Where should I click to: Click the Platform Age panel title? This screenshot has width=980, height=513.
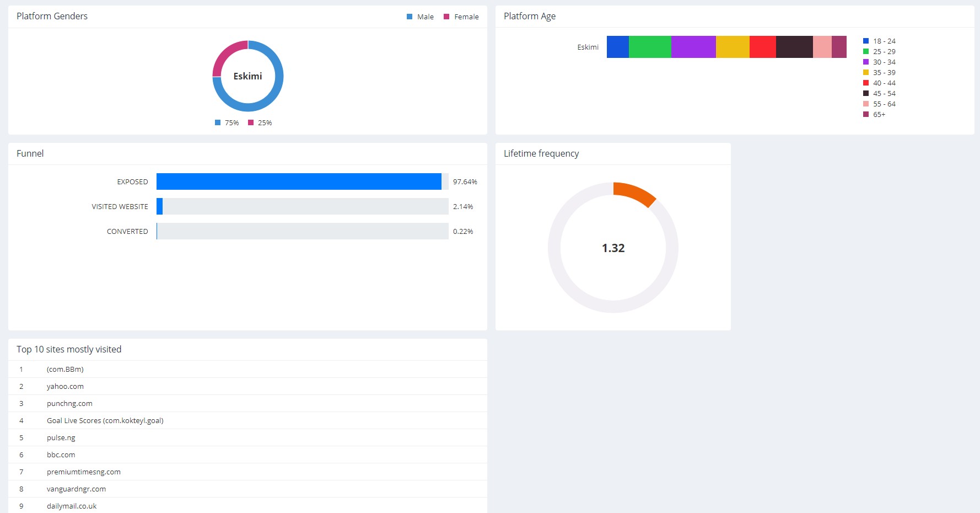click(x=530, y=16)
